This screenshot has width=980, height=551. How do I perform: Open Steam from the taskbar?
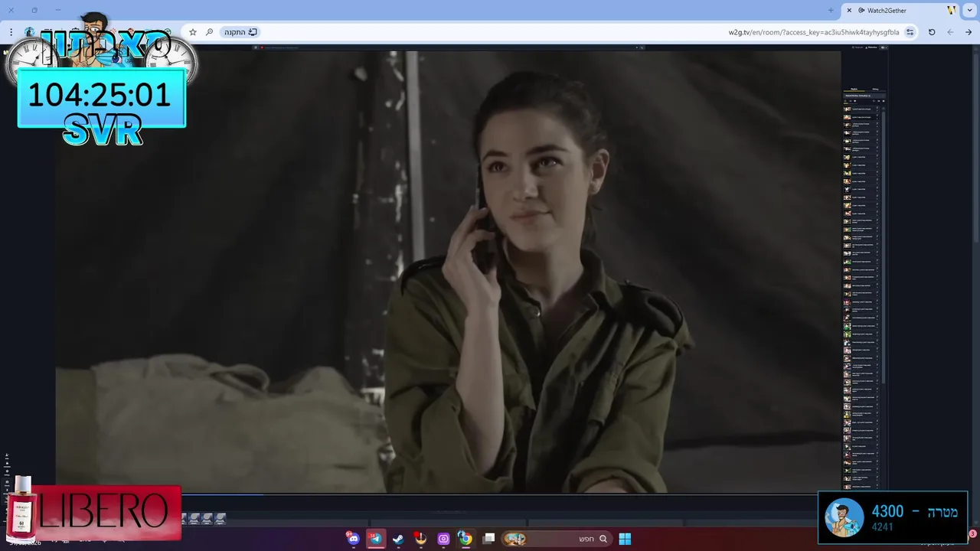[398, 539]
